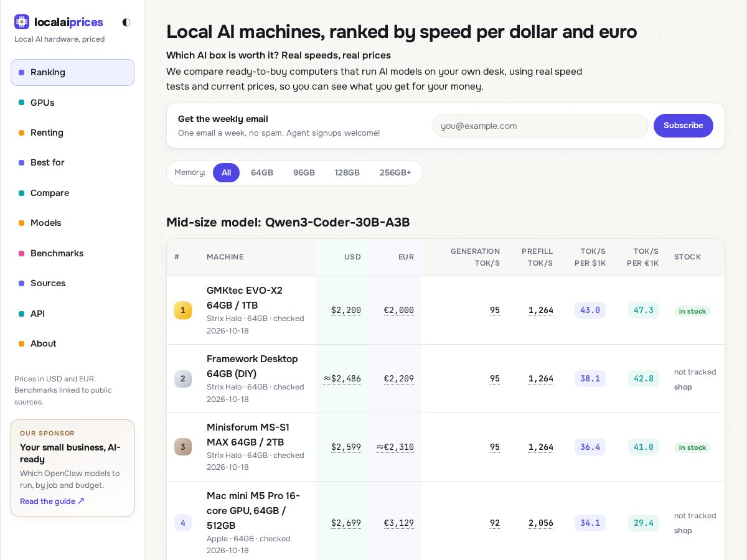Click the €2,209 EUR price
Image resolution: width=747 pixels, height=560 pixels.
tap(399, 378)
